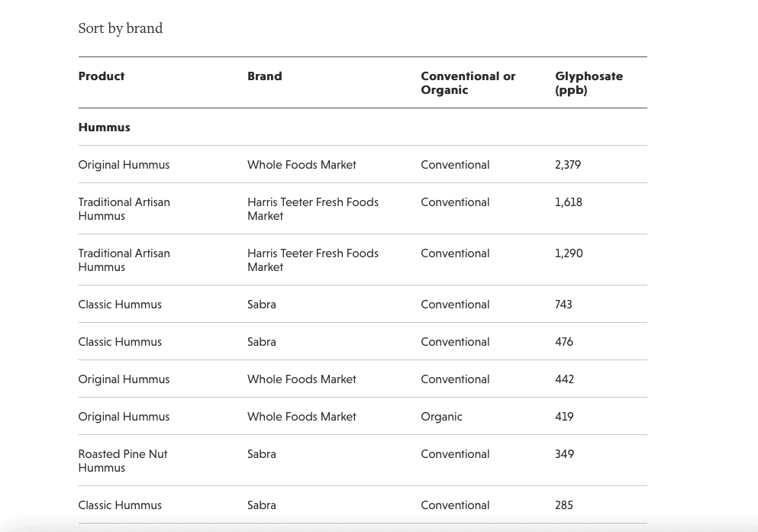Select the Hummus category heading row
Screen dimensions: 758x532
[363, 127]
